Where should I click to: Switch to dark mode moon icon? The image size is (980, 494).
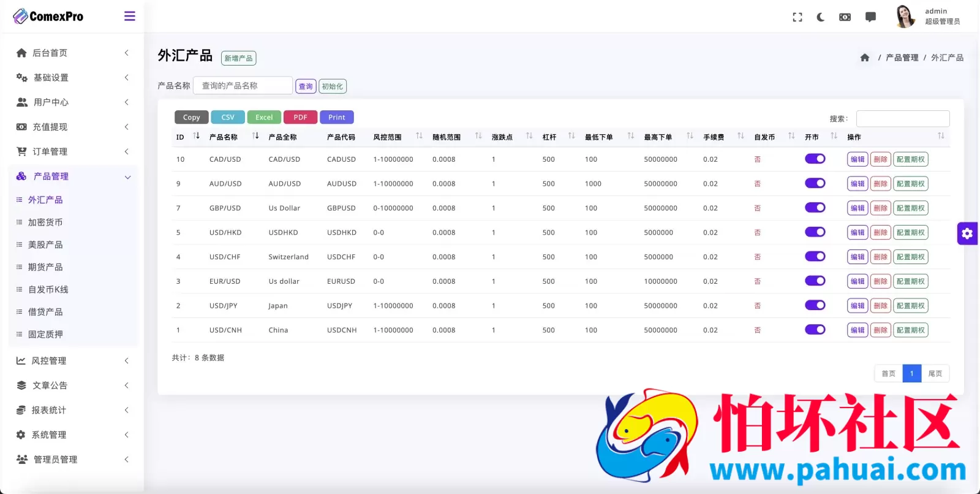(x=821, y=17)
